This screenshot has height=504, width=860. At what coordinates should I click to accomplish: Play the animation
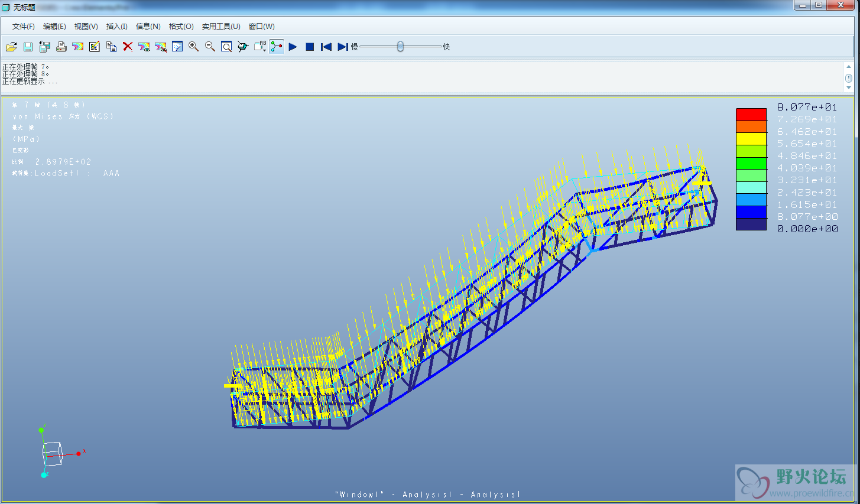pyautogui.click(x=293, y=47)
